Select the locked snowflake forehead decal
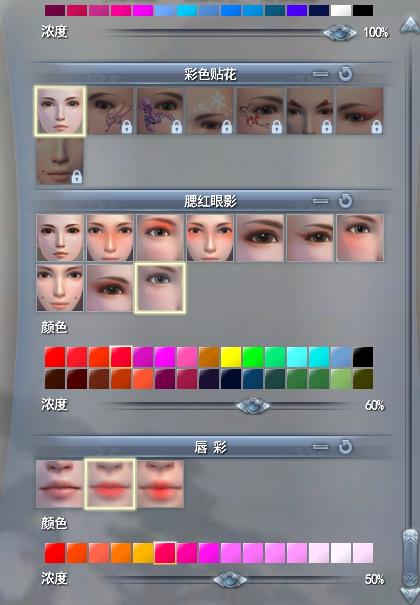The width and height of the screenshot is (420, 605). click(x=210, y=111)
